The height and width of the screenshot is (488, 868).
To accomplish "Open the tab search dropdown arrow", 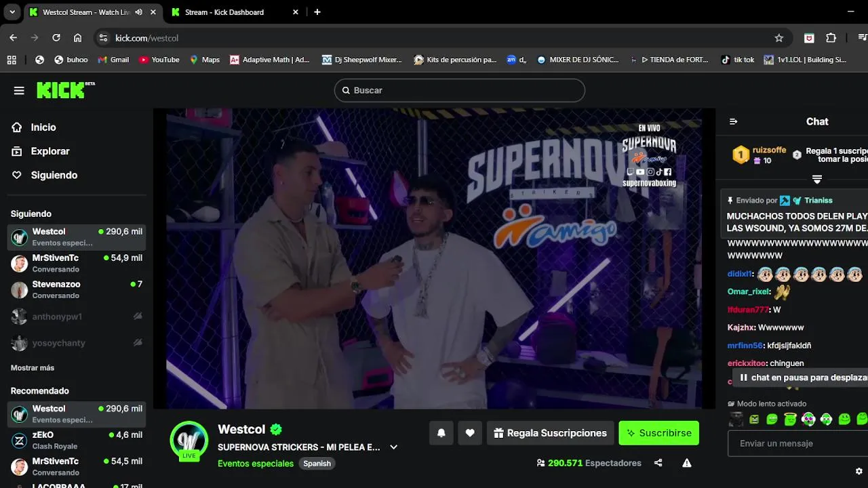I will click(x=12, y=12).
